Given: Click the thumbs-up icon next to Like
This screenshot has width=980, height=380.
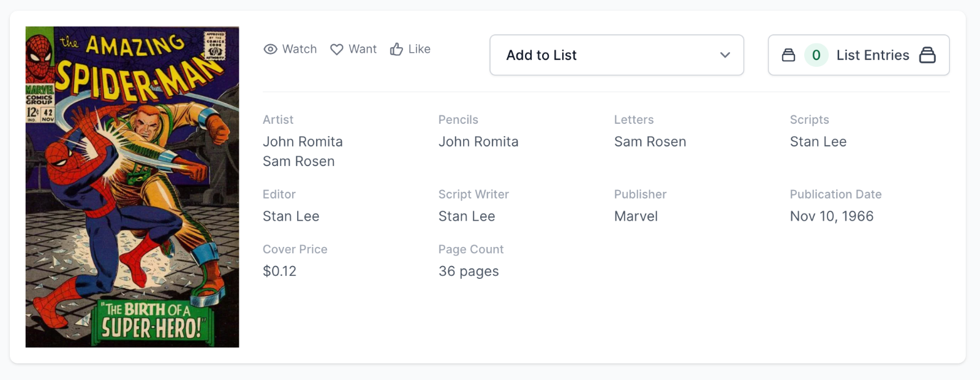Looking at the screenshot, I should pos(396,49).
